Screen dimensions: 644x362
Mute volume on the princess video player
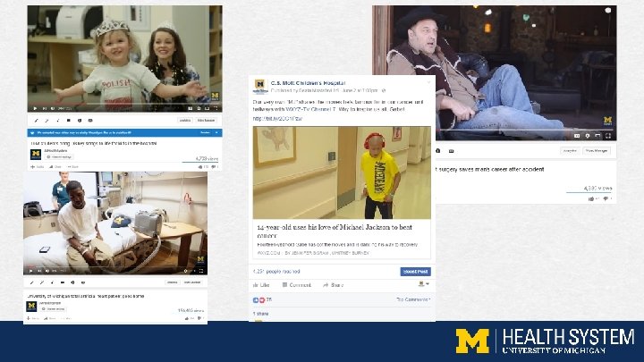click(53, 108)
